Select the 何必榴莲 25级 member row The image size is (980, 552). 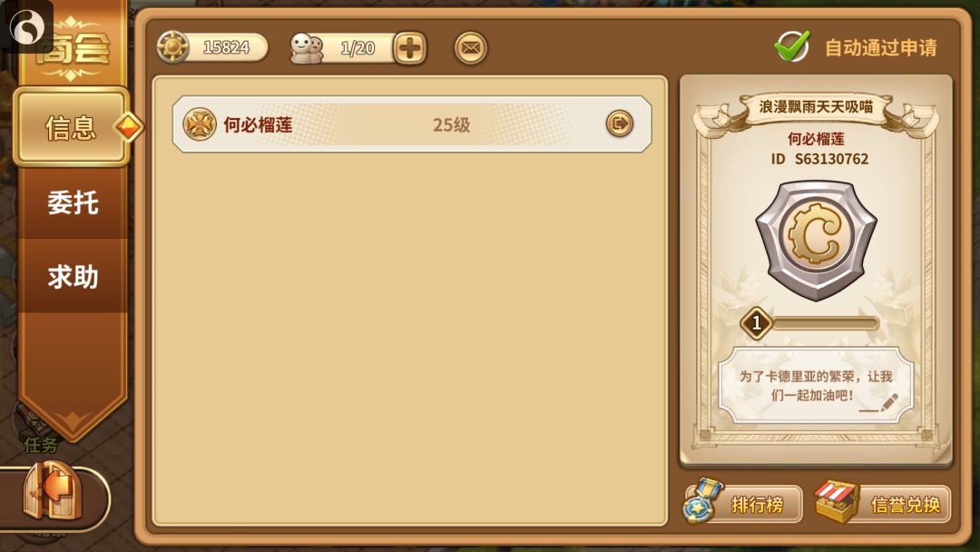[x=412, y=123]
